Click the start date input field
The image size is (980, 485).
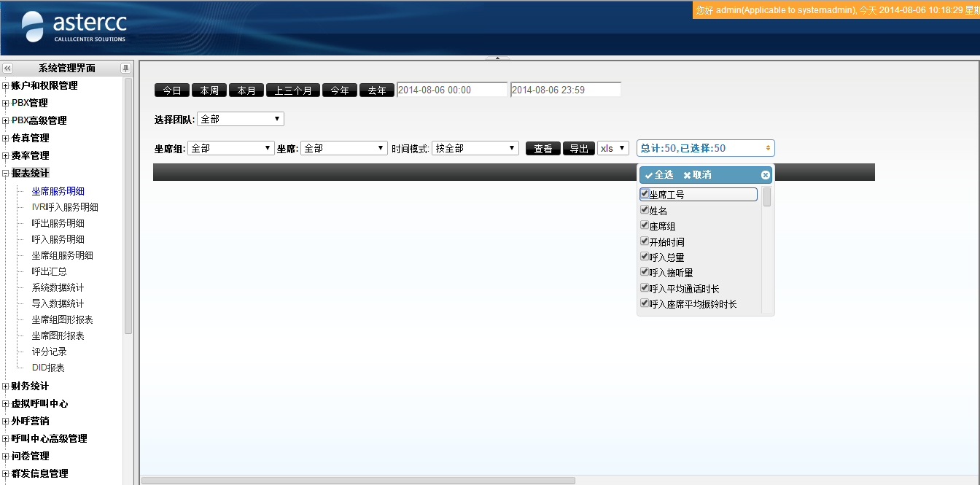point(452,90)
